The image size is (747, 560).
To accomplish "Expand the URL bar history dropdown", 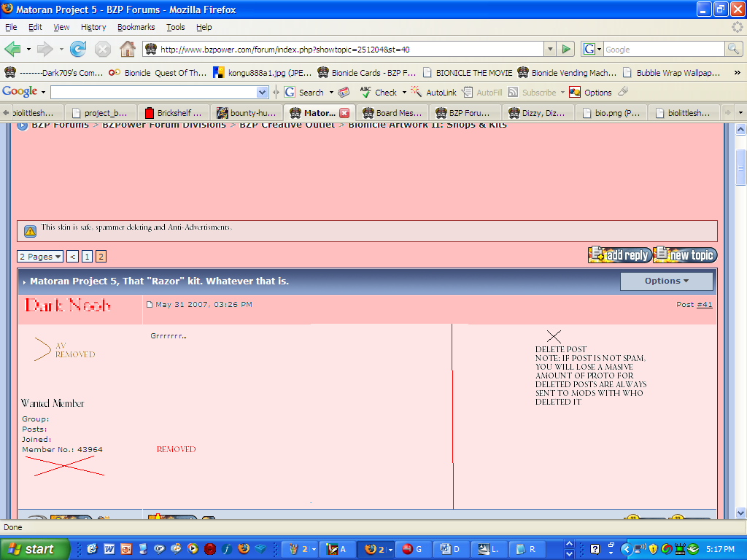I will point(550,49).
